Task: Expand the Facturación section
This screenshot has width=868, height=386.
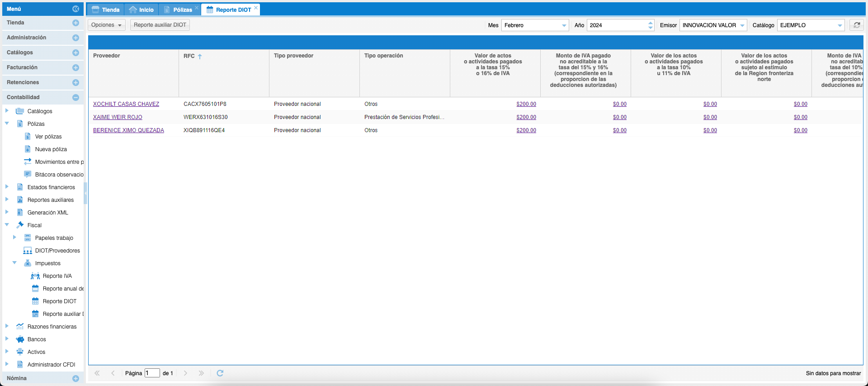Action: pyautogui.click(x=75, y=68)
